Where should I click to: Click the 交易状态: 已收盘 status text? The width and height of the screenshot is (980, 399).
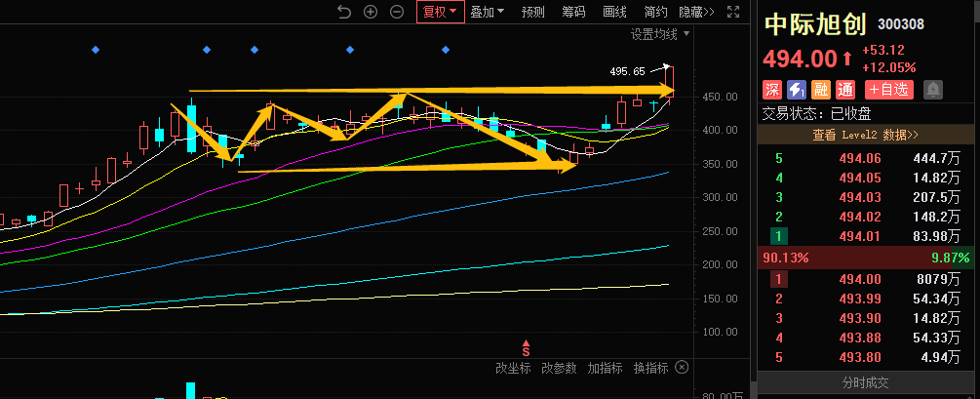817,114
